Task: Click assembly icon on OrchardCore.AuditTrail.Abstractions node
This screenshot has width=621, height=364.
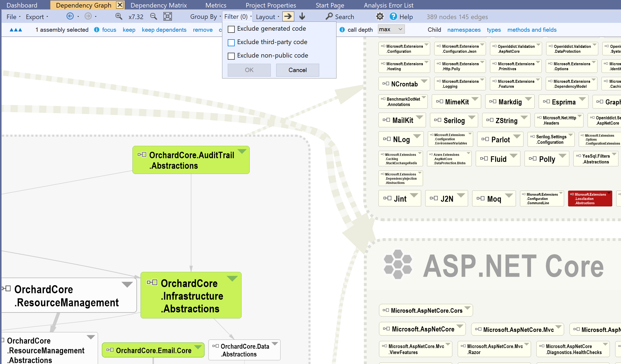Action: coord(142,155)
